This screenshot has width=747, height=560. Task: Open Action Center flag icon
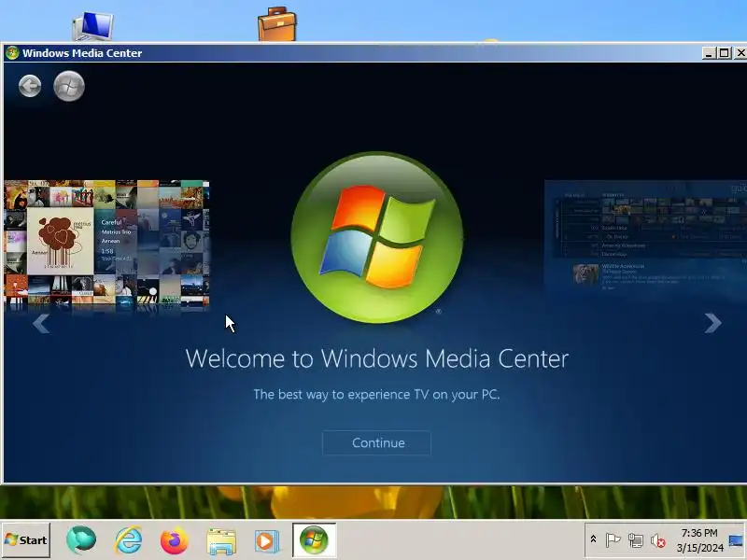click(x=613, y=540)
